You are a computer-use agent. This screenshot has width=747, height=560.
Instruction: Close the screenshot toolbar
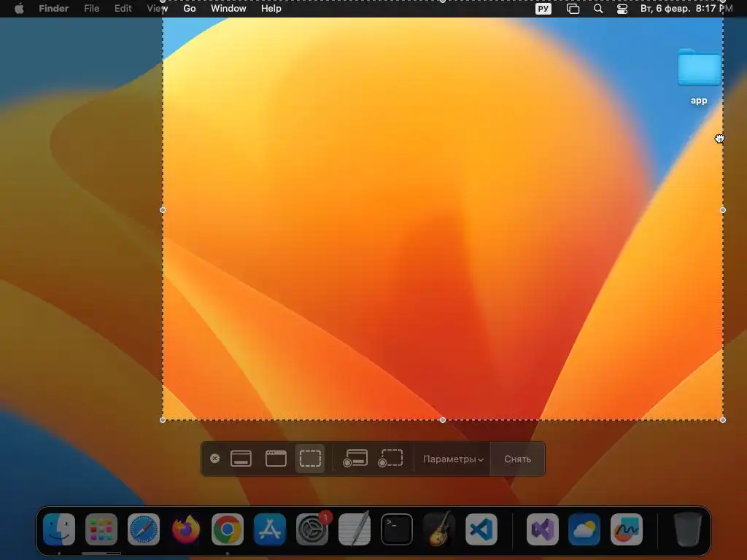coord(215,459)
